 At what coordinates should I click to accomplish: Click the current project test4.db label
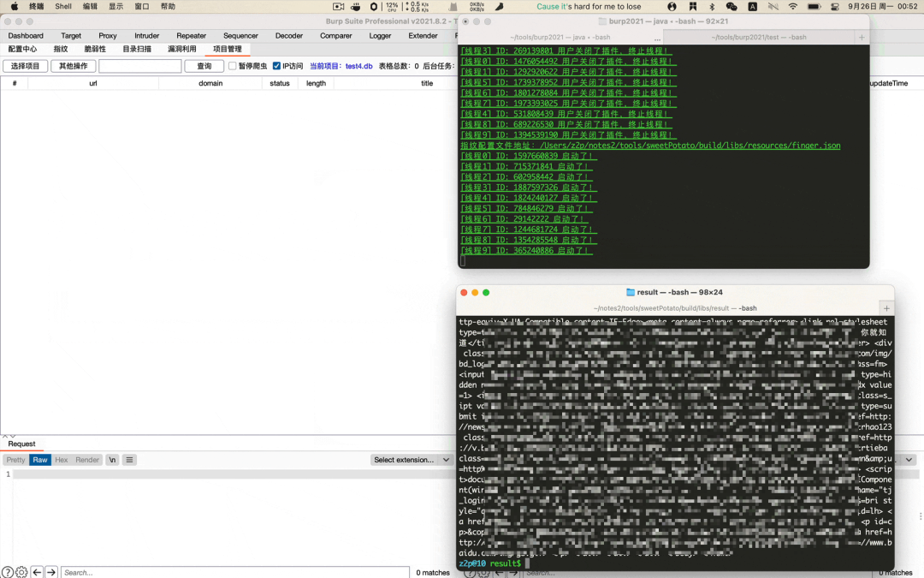tap(341, 66)
